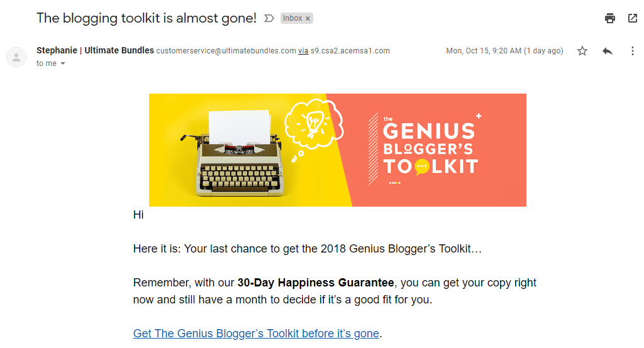Screen dimensions: 644x348
Task: Select the customerservice@ultimatebundles.com address
Action: click(x=226, y=51)
